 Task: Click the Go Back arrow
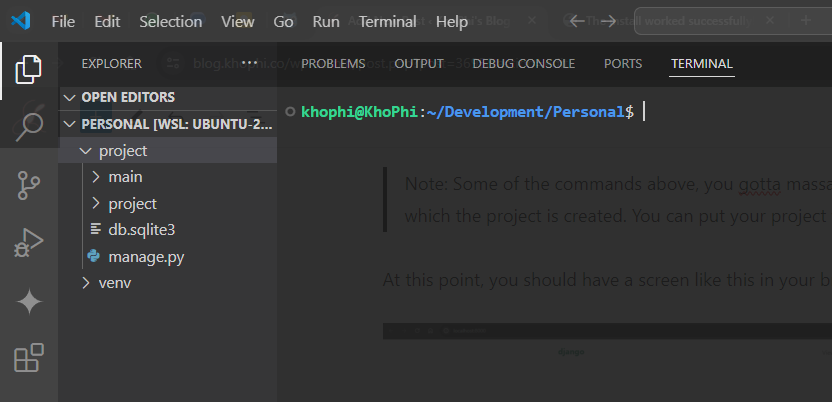coord(577,21)
